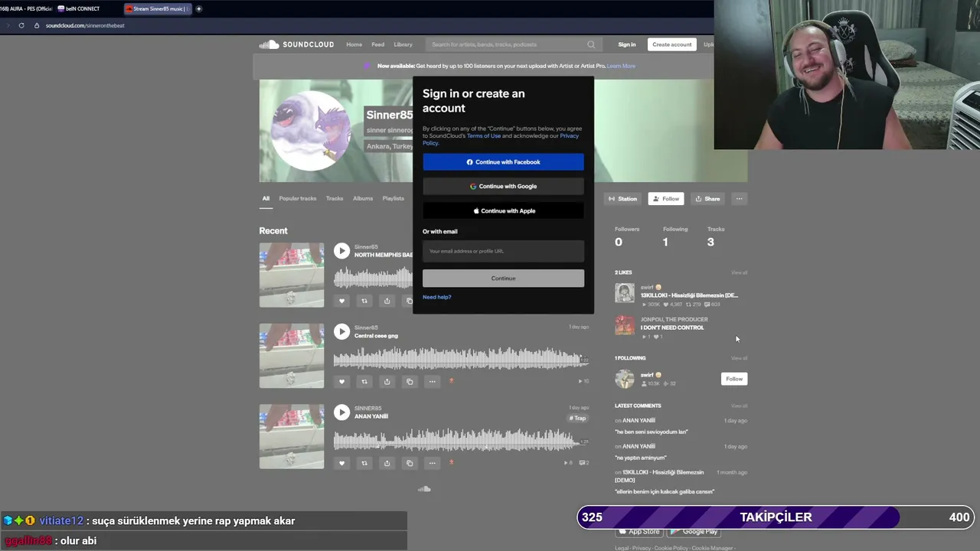Open the Feed nav item
This screenshot has height=551, width=980.
pyautogui.click(x=378, y=44)
